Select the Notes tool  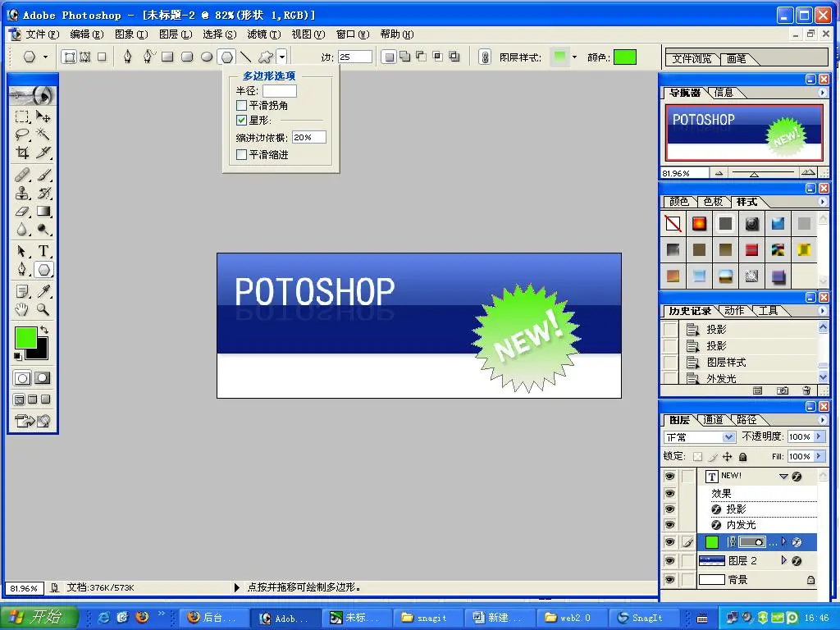(x=22, y=291)
